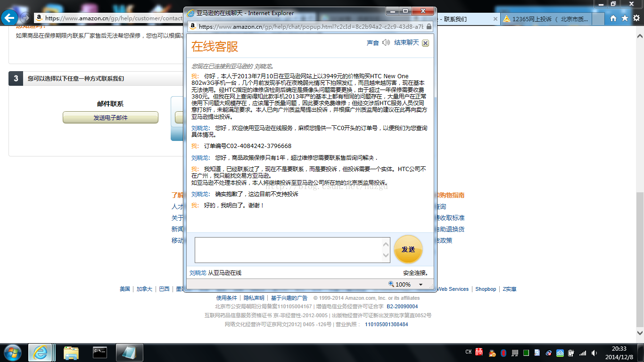Click the 发送 send button
The width and height of the screenshot is (644, 362).
click(408, 249)
